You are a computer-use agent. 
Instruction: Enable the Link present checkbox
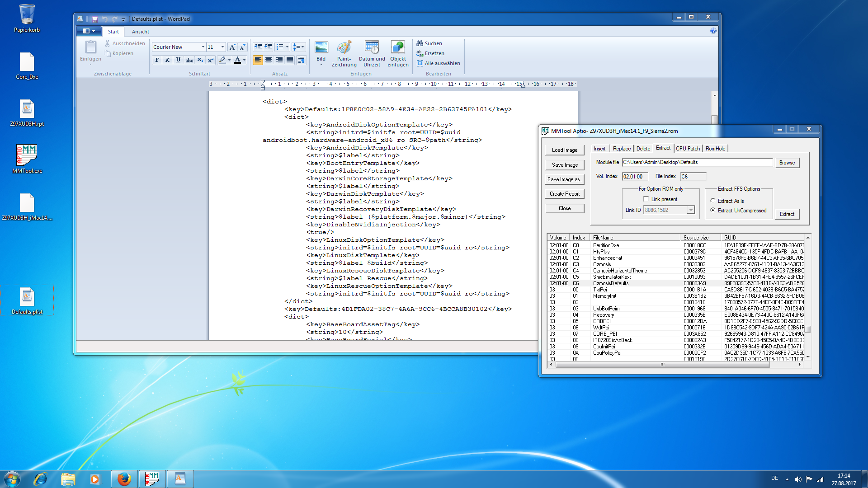click(646, 199)
